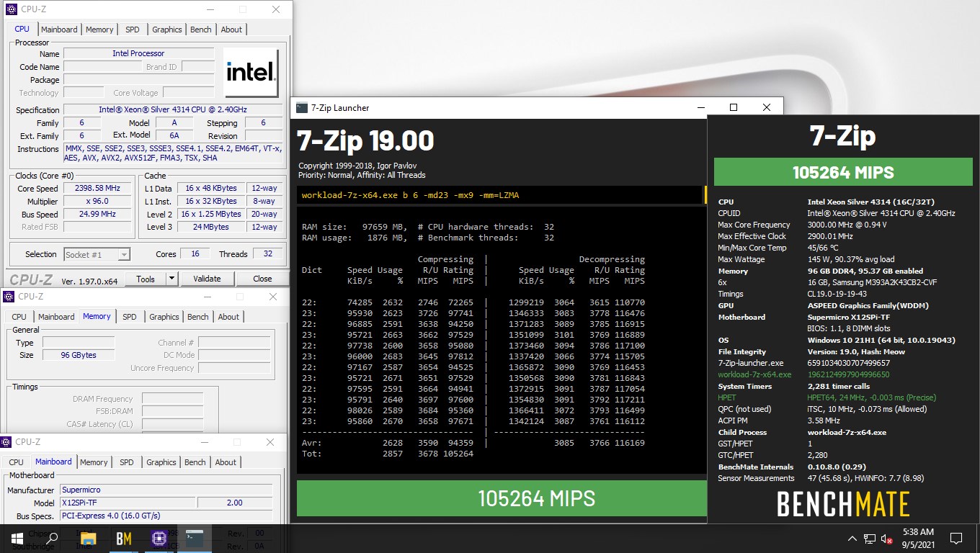Click CPU-Z title bar icon of top window
980x553 pixels.
pos(11,9)
